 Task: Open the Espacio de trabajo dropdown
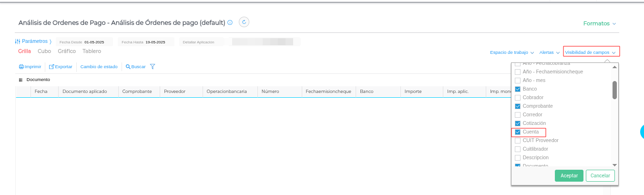(511, 52)
